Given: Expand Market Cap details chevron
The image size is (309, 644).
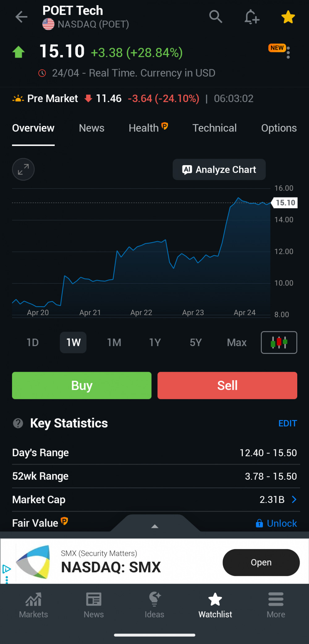Looking at the screenshot, I should click(294, 500).
